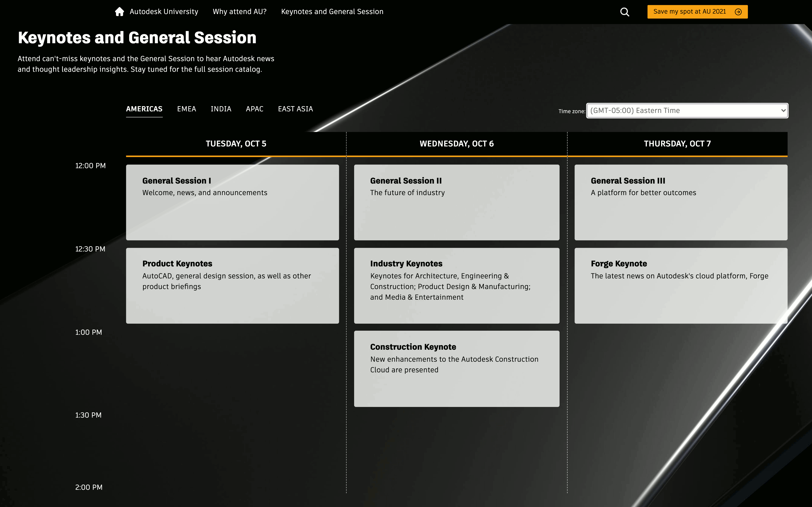This screenshot has width=812, height=507.
Task: Select the Industry Keynotes card
Action: click(456, 285)
